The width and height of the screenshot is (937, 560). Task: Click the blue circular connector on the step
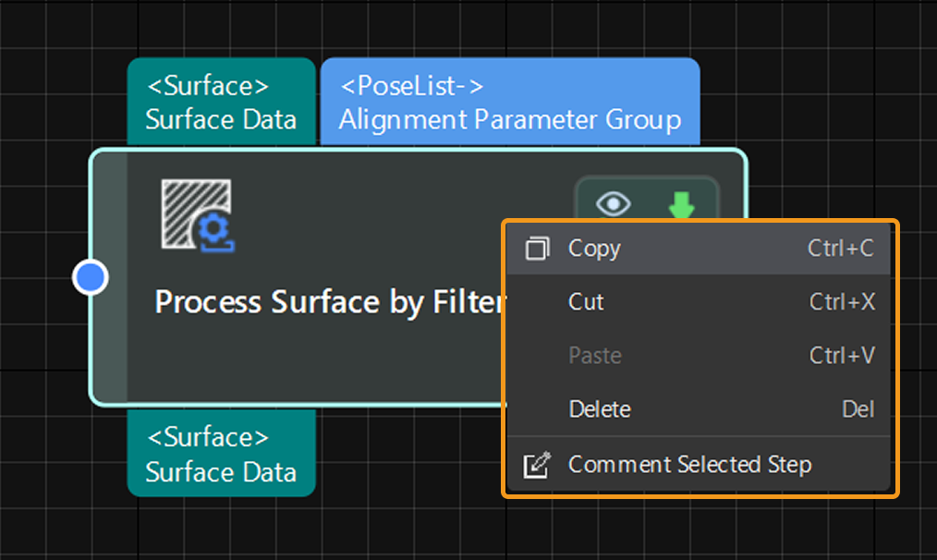click(91, 277)
